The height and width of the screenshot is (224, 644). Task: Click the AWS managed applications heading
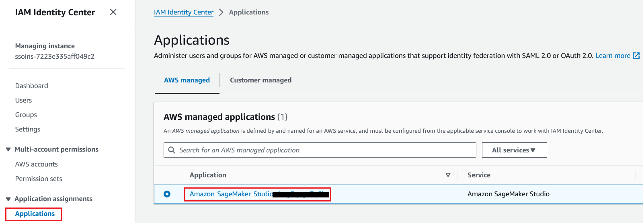point(219,117)
